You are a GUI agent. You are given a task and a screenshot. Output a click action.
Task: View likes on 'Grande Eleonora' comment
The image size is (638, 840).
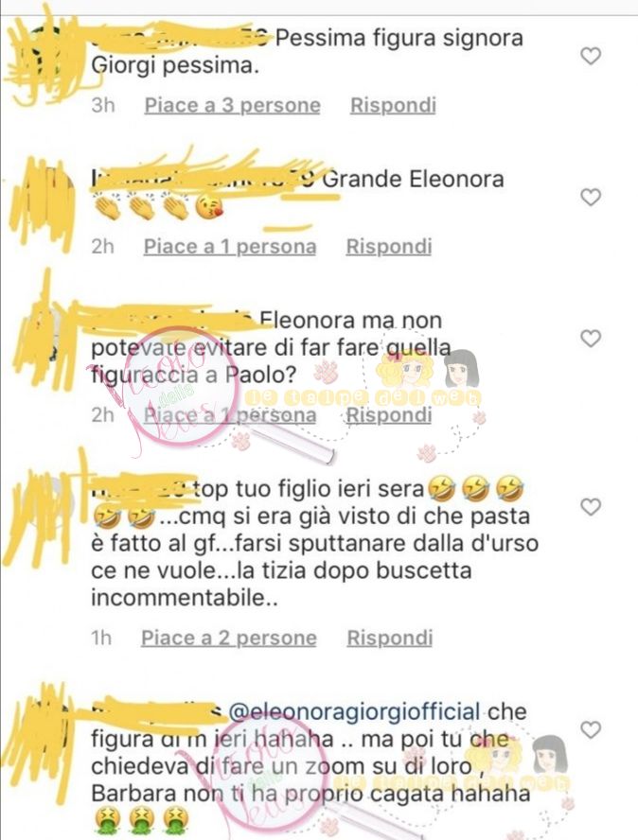coord(230,247)
